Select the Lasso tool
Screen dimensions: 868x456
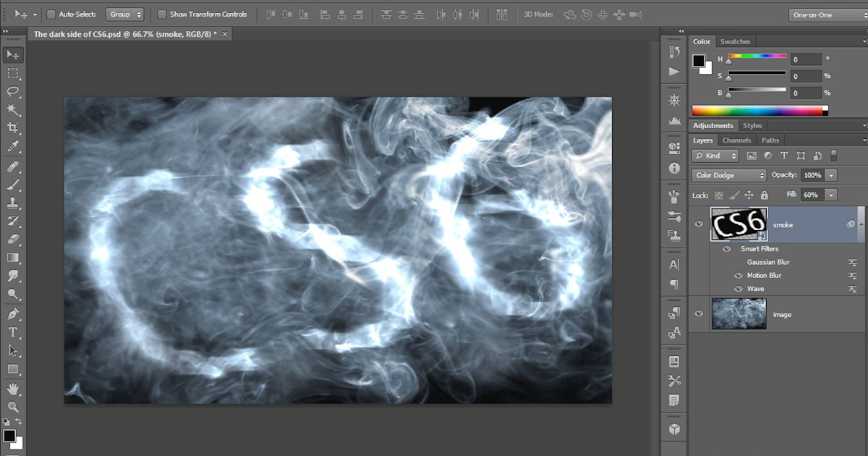(x=13, y=91)
